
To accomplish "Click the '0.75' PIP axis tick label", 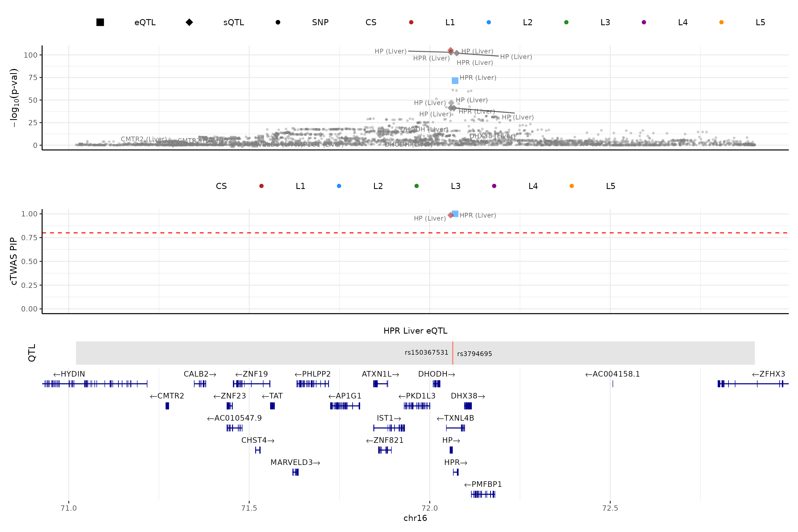I will click(29, 237).
